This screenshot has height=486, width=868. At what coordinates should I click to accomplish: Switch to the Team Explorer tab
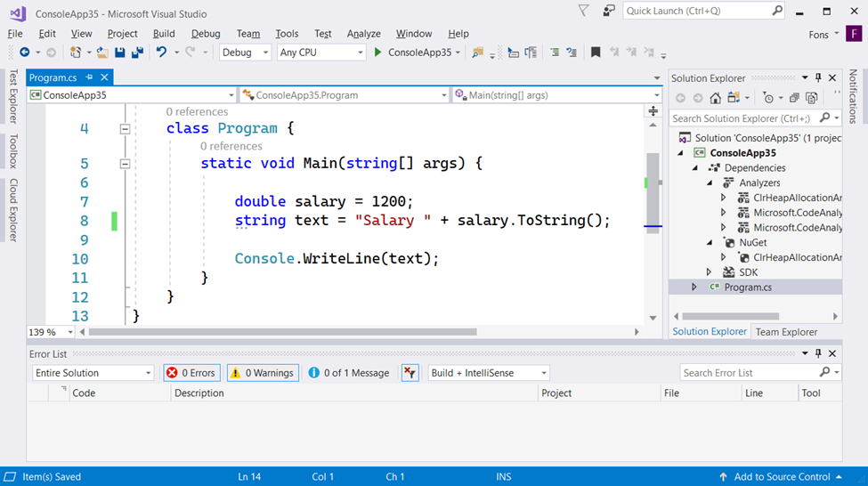786,331
